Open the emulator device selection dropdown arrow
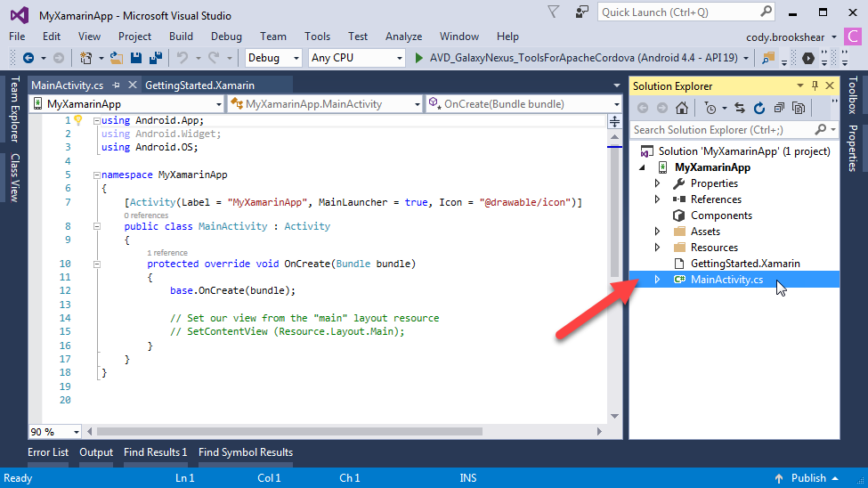Screen dimensions: 868x488 (x=746, y=58)
